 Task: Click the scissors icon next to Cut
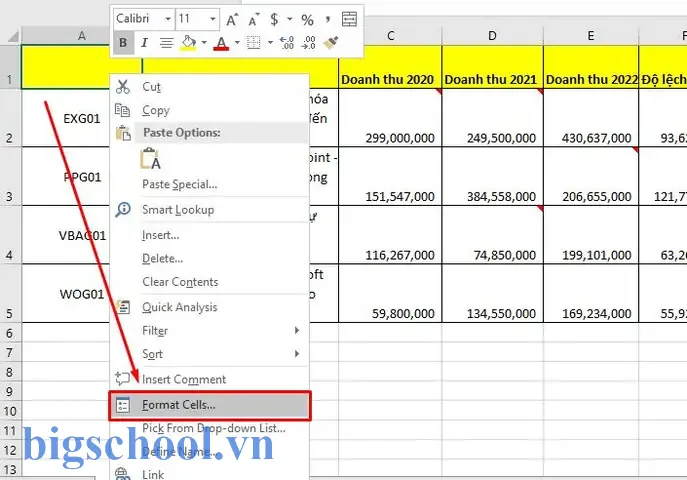tap(123, 87)
